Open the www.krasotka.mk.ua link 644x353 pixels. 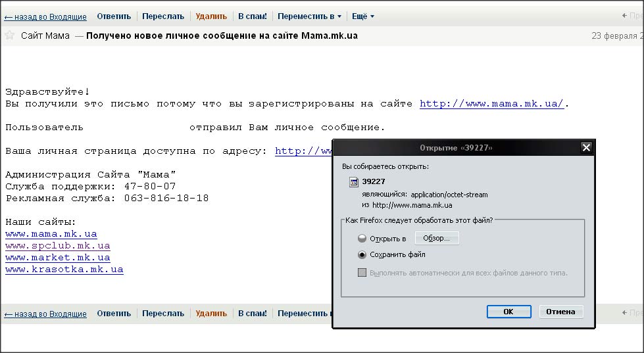click(64, 270)
